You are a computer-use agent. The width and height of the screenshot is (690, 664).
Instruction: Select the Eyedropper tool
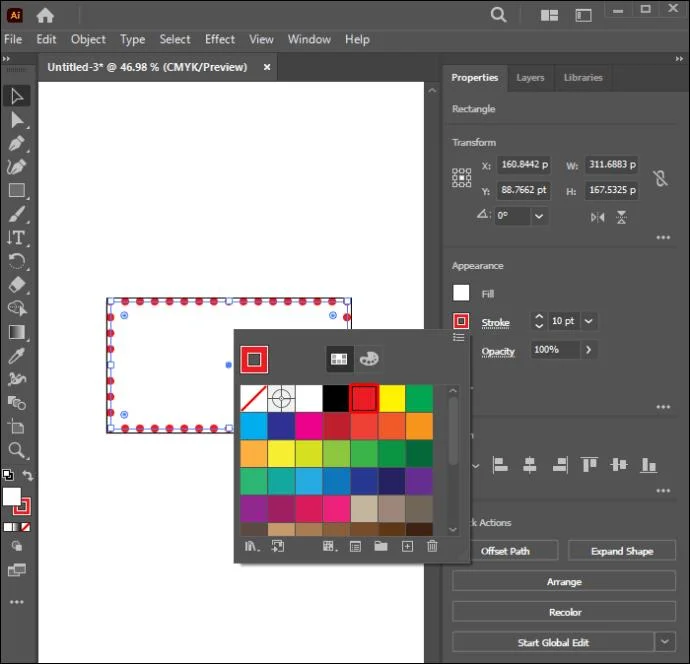(16, 356)
